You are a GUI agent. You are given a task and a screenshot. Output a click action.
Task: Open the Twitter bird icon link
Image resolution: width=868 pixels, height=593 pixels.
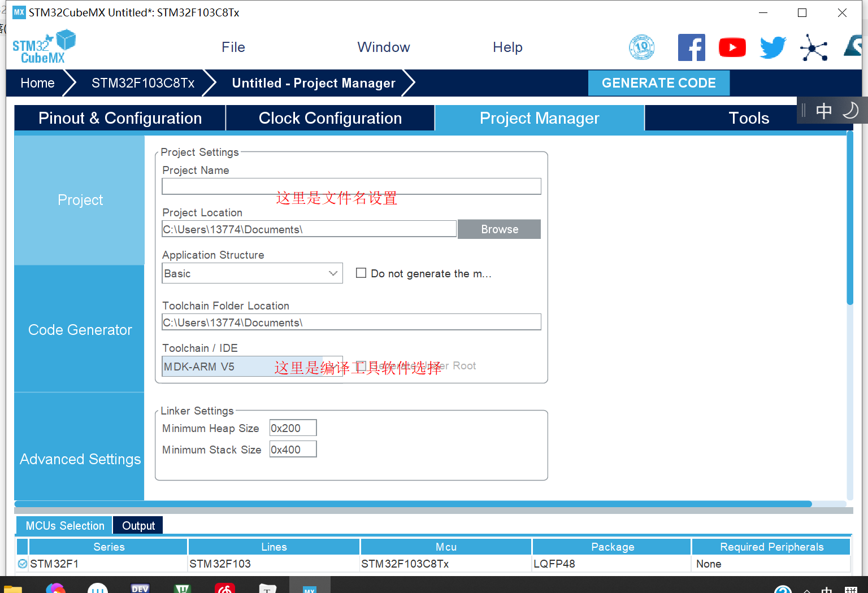[773, 47]
